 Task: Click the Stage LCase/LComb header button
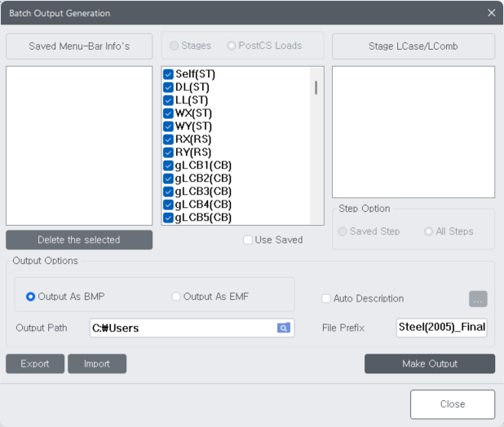click(x=413, y=46)
